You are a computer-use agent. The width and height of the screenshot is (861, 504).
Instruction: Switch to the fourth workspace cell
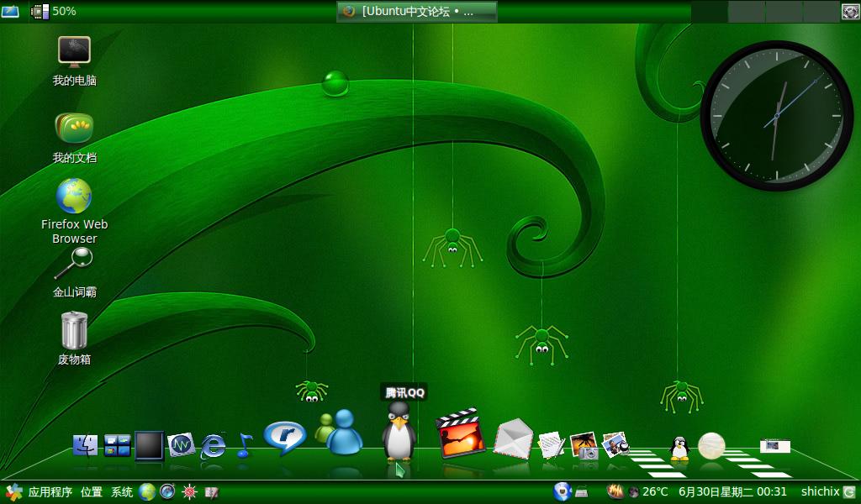point(820,12)
